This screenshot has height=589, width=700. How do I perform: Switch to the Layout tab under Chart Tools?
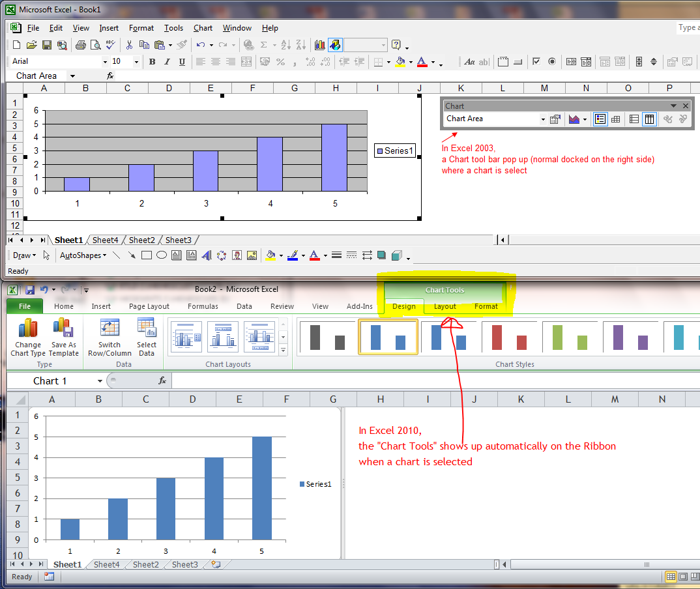point(445,306)
